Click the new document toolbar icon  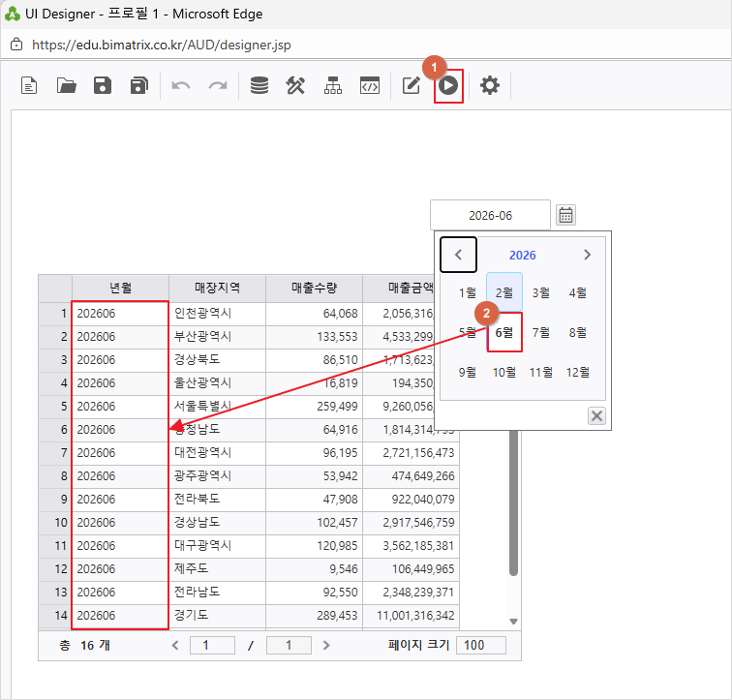click(29, 86)
